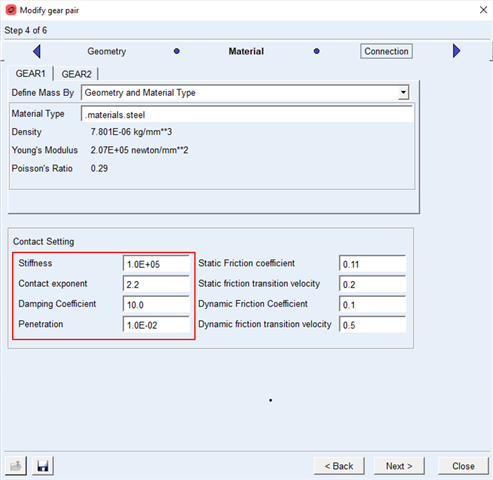
Task: Click the Dynamic friction transition velocity field
Action: click(373, 325)
